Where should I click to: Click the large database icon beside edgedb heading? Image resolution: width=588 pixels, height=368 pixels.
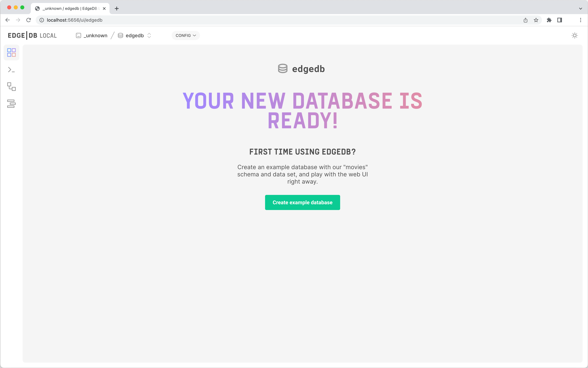283,69
